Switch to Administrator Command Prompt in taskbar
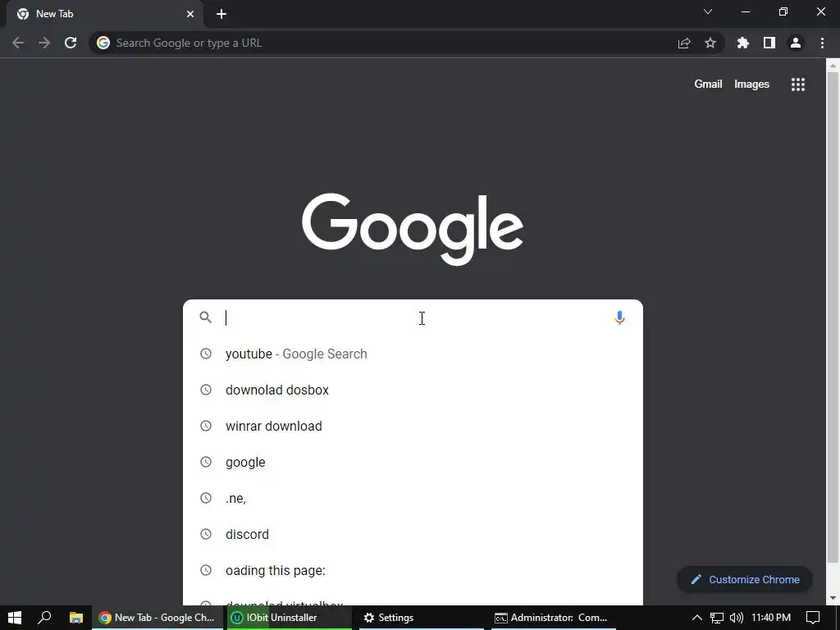840x630 pixels. coord(554,618)
